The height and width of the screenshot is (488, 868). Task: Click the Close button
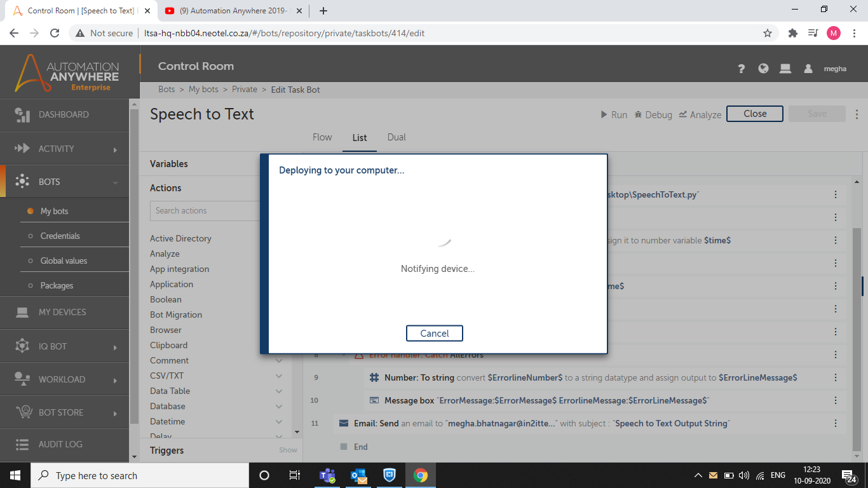[755, 114]
